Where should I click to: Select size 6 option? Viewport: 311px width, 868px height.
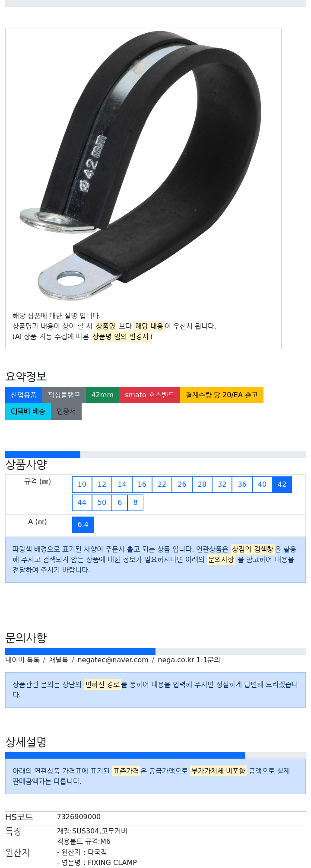pyautogui.click(x=120, y=502)
